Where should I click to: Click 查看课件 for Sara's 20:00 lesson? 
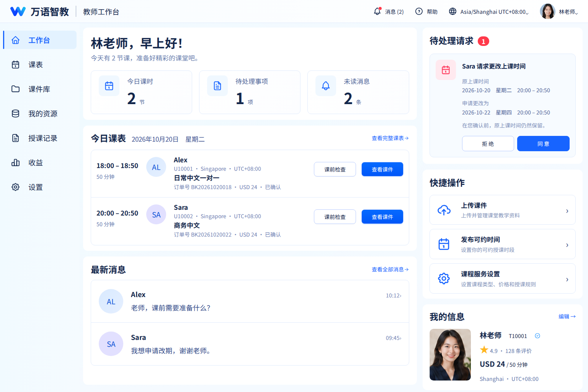[x=382, y=217]
